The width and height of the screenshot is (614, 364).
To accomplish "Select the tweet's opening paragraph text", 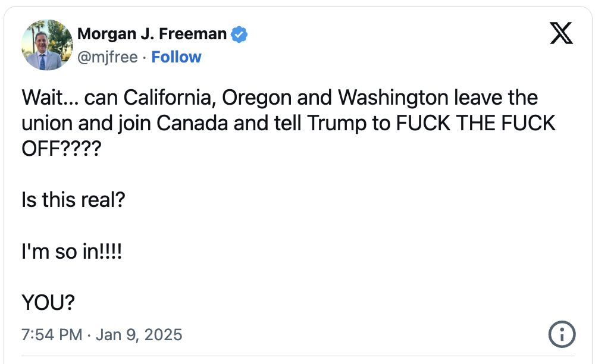I will (289, 123).
